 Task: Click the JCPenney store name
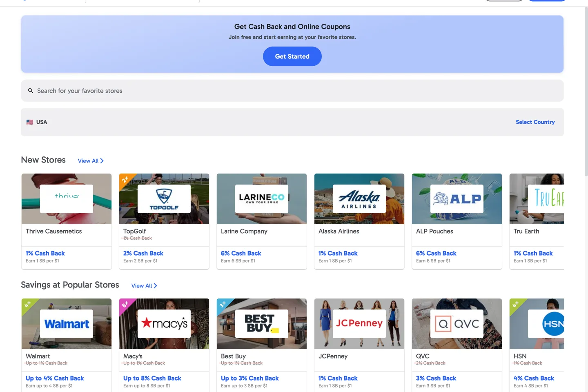tap(333, 356)
